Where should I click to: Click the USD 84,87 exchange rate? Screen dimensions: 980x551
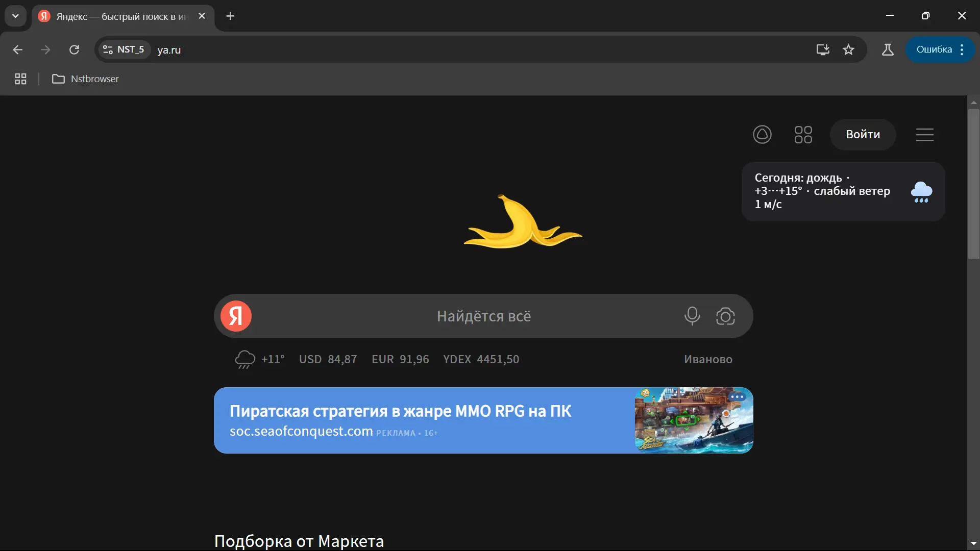click(328, 359)
